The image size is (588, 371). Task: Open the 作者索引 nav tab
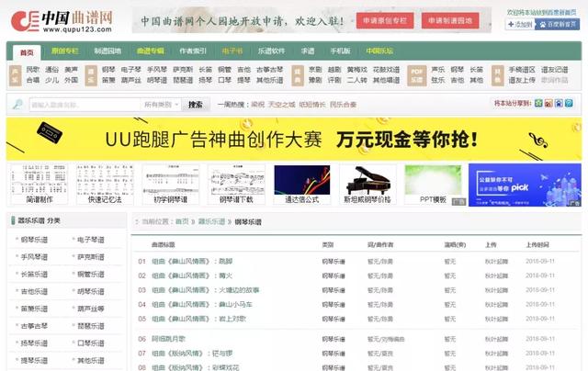click(x=193, y=51)
